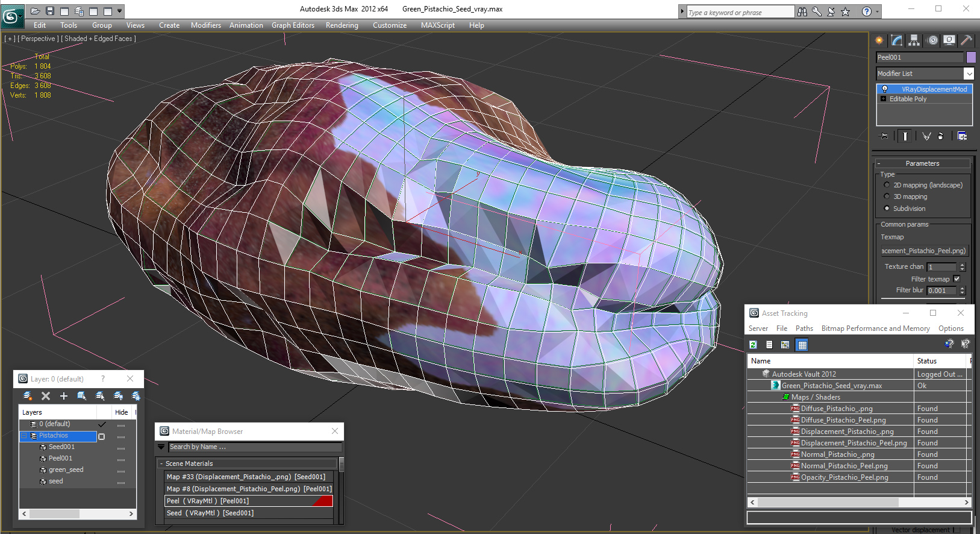
Task: Collapse the Pistachios layer tree
Action: pyautogui.click(x=25, y=436)
